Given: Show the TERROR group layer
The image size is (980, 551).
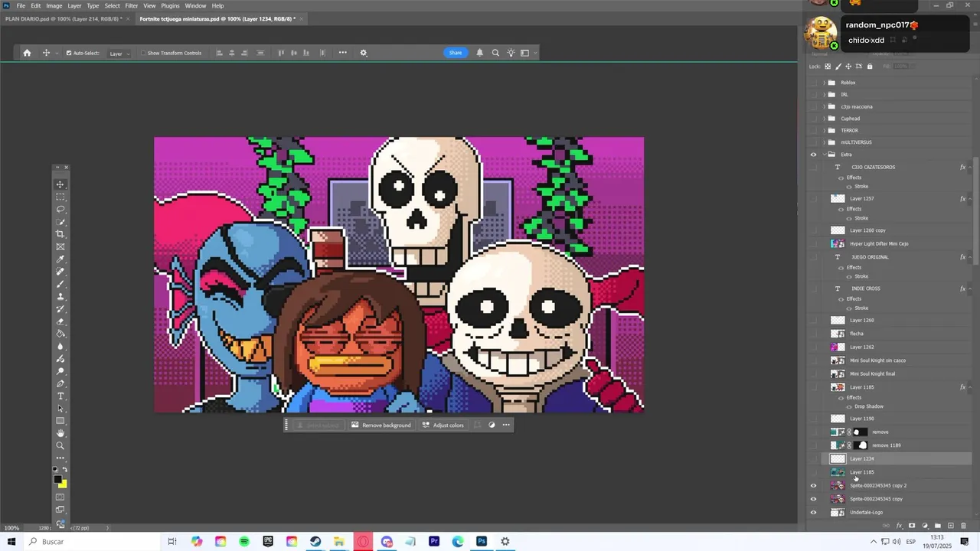Looking at the screenshot, I should point(814,130).
